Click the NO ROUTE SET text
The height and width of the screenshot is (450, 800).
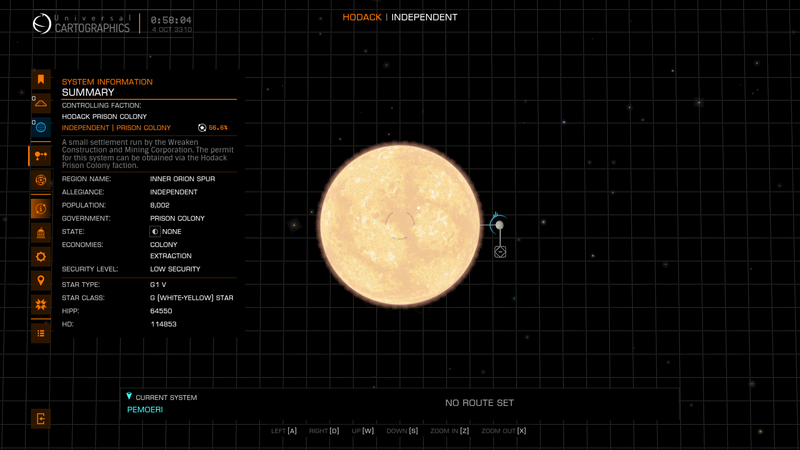(x=480, y=403)
